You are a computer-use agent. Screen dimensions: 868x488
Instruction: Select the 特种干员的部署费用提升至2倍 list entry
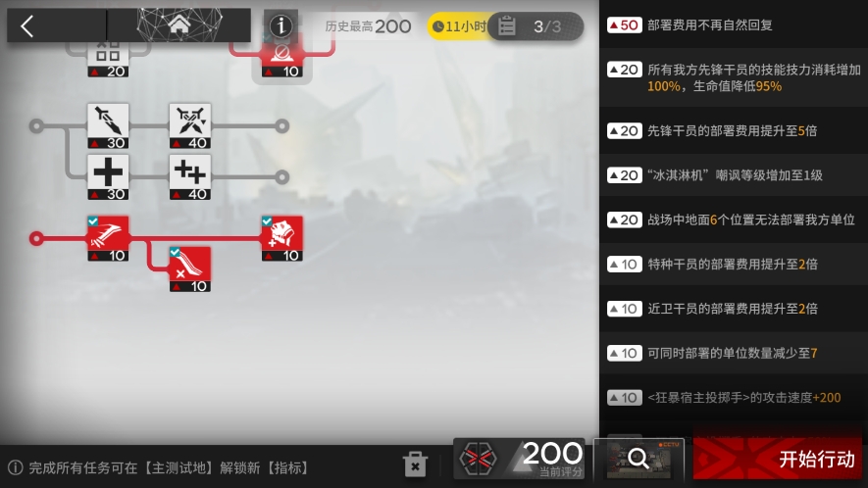[x=734, y=264]
